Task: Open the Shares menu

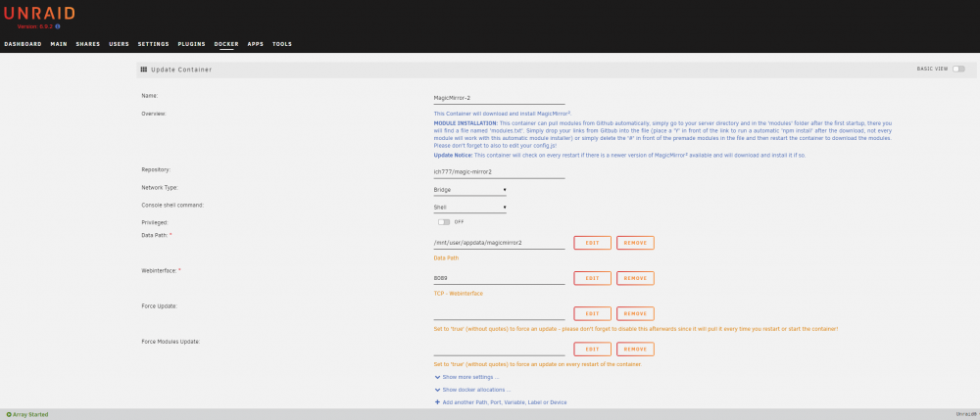Action: pos(88,44)
